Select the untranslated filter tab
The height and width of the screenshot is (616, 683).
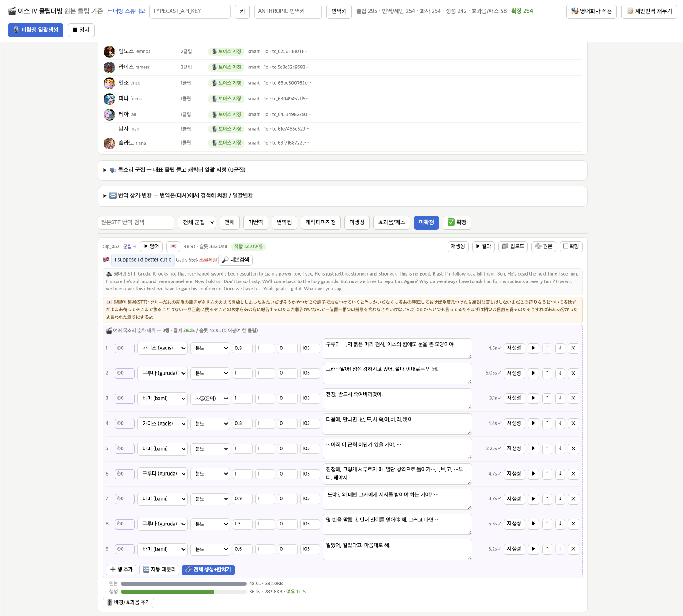pos(256,222)
